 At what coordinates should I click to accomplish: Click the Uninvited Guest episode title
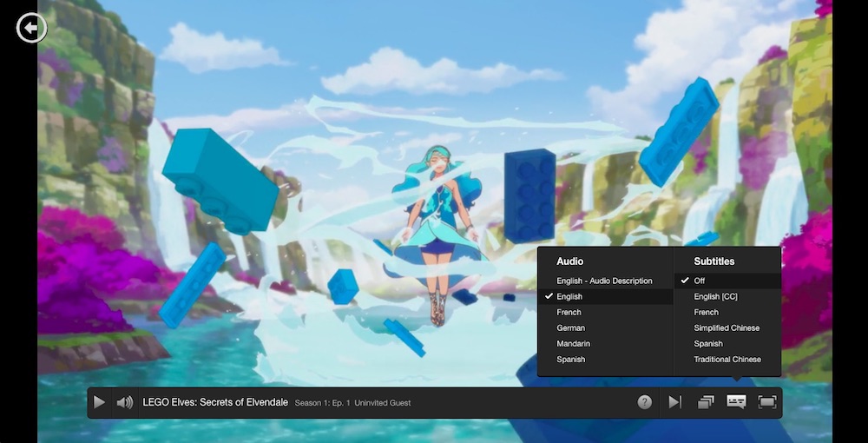pyautogui.click(x=383, y=403)
